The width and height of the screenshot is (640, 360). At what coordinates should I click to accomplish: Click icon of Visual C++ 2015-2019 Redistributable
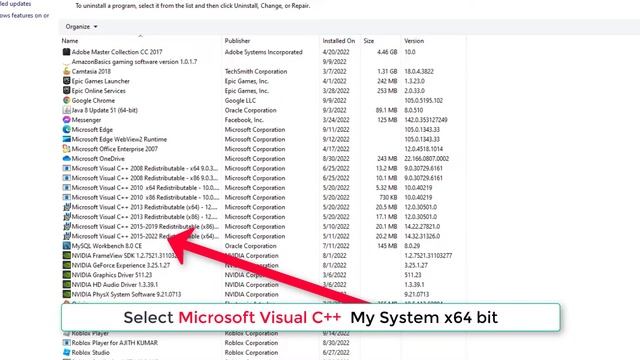[67, 227]
